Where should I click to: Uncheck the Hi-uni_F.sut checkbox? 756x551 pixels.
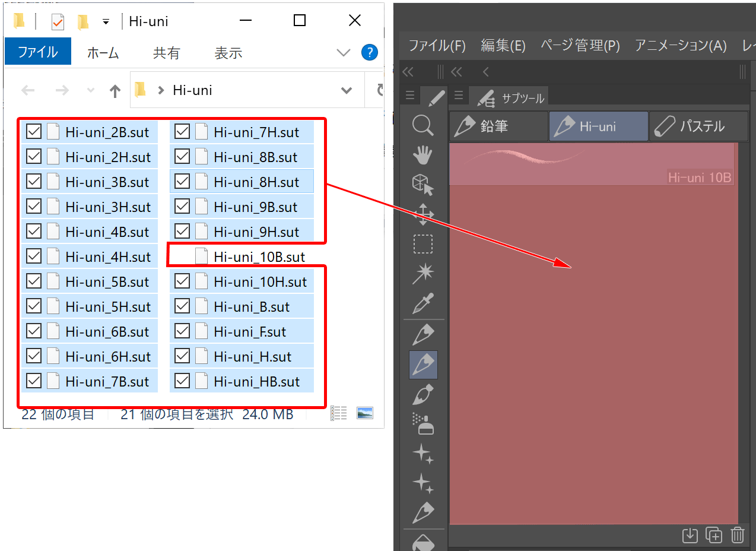tap(182, 331)
